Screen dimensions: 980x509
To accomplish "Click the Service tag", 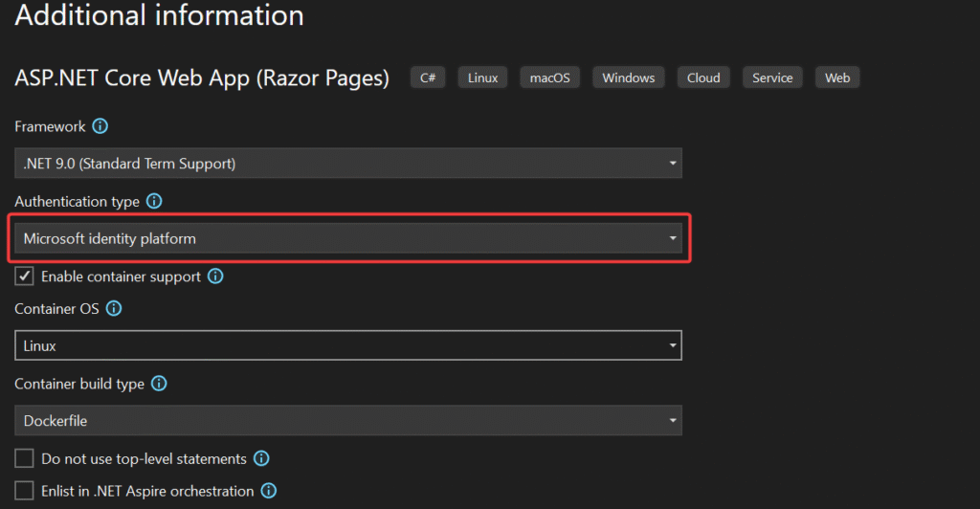I will tap(772, 77).
